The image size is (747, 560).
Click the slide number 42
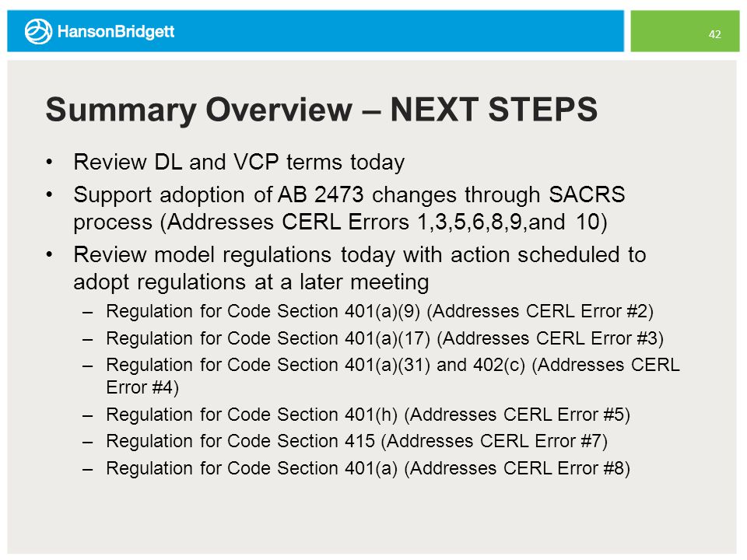point(714,34)
